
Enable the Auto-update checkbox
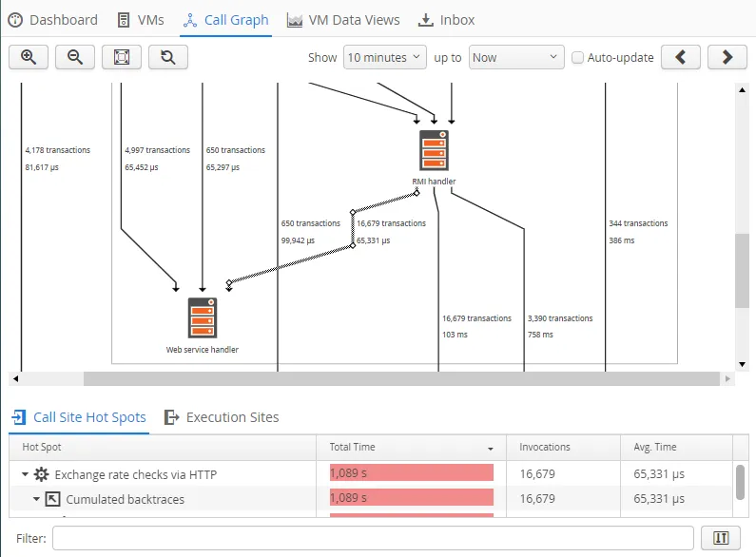coord(577,57)
